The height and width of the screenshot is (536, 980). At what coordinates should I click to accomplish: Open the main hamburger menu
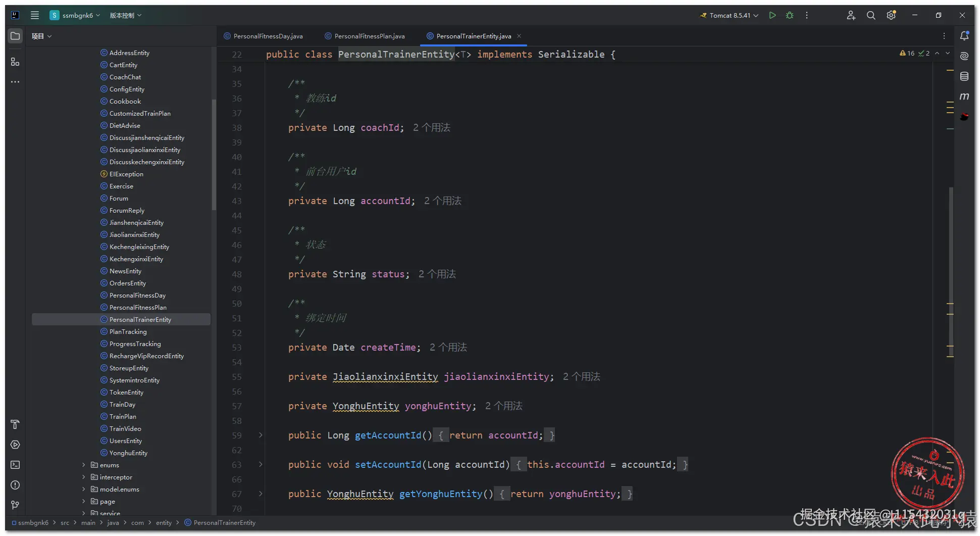[x=35, y=15]
